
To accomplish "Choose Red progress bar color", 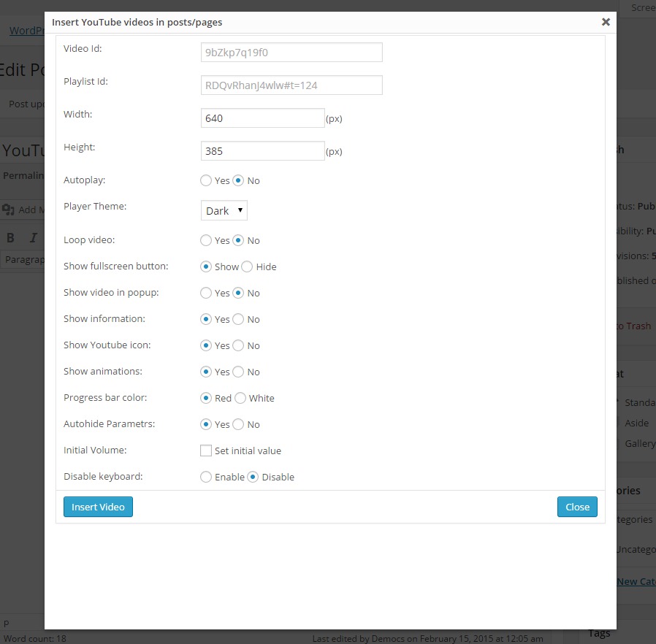I will (x=206, y=399).
